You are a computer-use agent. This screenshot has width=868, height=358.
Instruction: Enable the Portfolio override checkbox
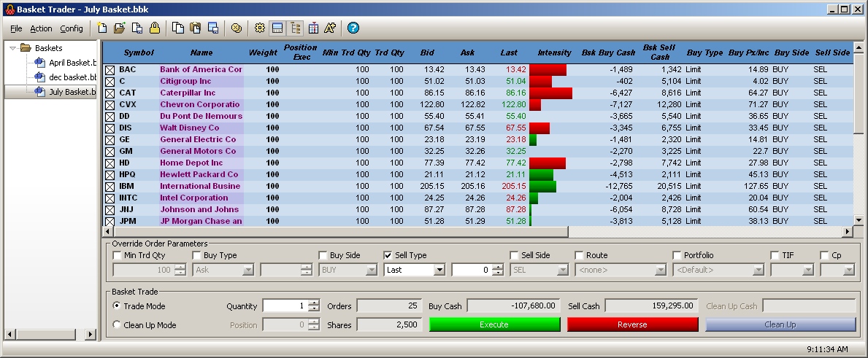(x=677, y=255)
